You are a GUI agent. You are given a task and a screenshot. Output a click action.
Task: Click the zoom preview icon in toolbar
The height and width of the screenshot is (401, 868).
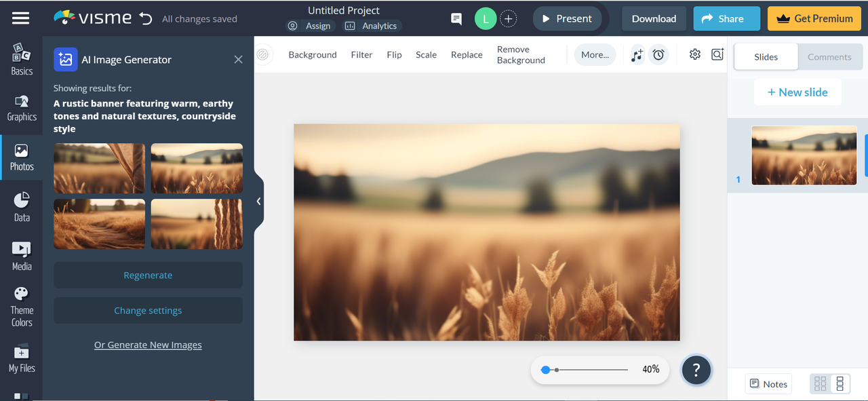tap(717, 54)
